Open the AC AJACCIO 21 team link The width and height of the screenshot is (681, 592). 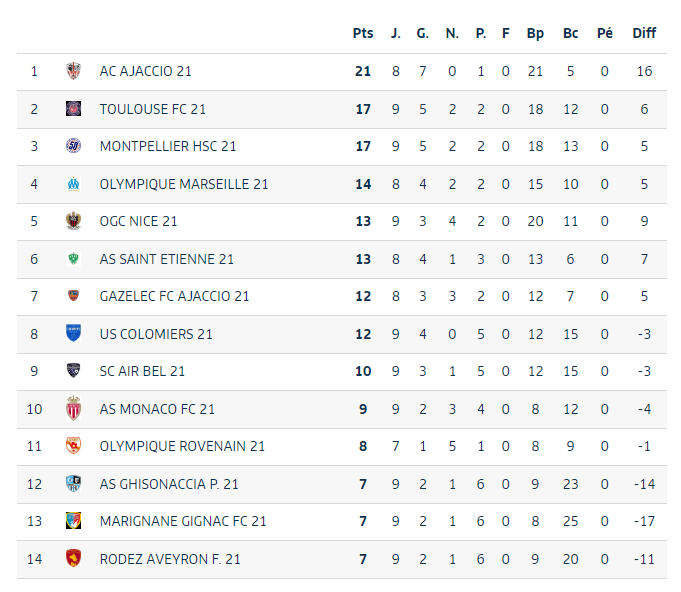point(146,71)
